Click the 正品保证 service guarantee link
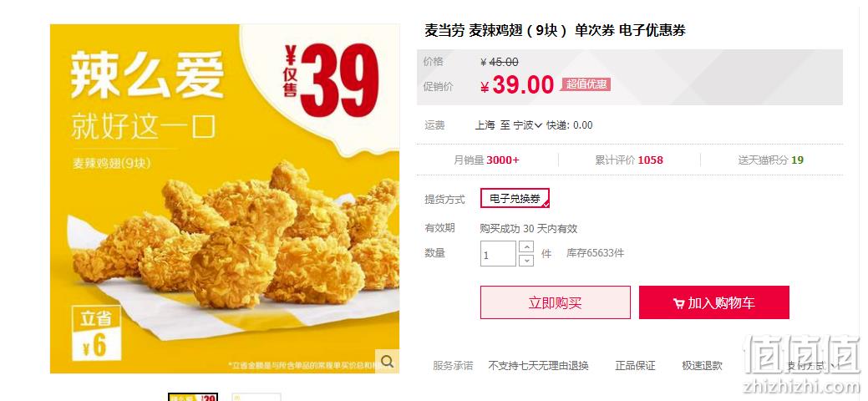 [635, 366]
